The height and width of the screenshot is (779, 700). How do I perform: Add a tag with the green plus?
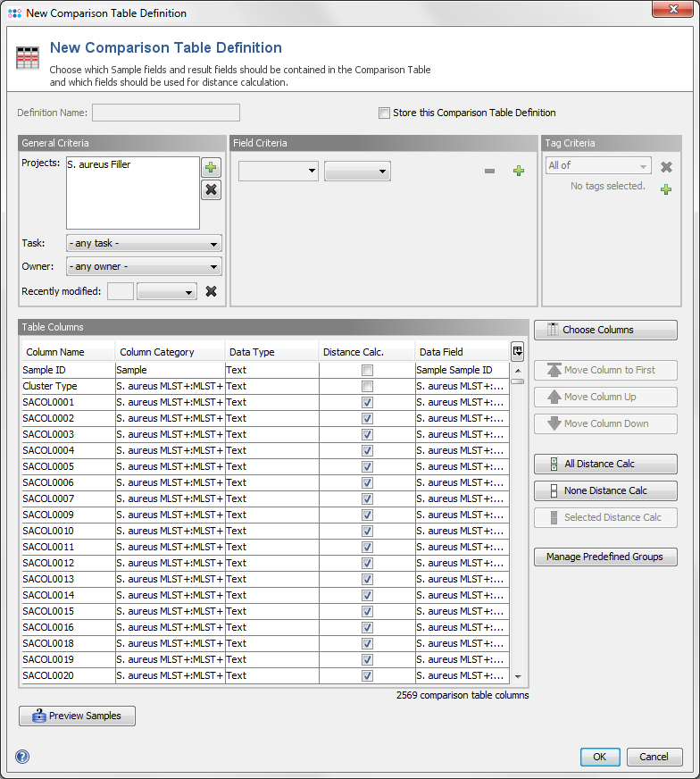(x=666, y=189)
